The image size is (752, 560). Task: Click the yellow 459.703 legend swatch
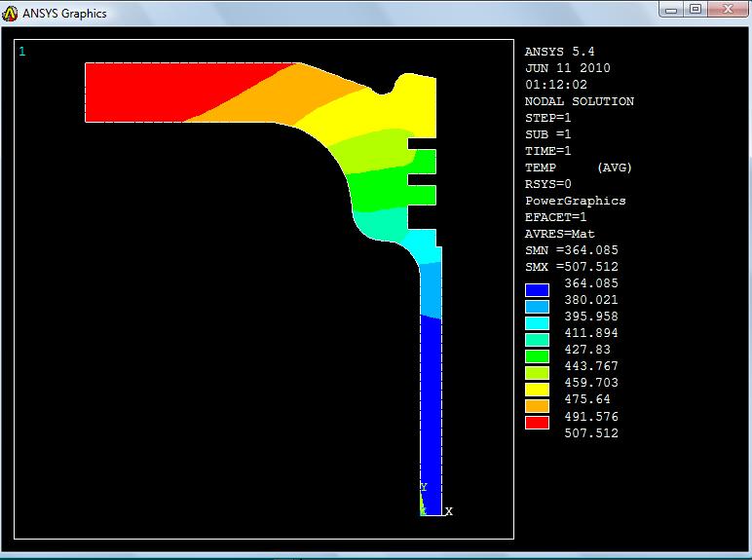tap(537, 390)
